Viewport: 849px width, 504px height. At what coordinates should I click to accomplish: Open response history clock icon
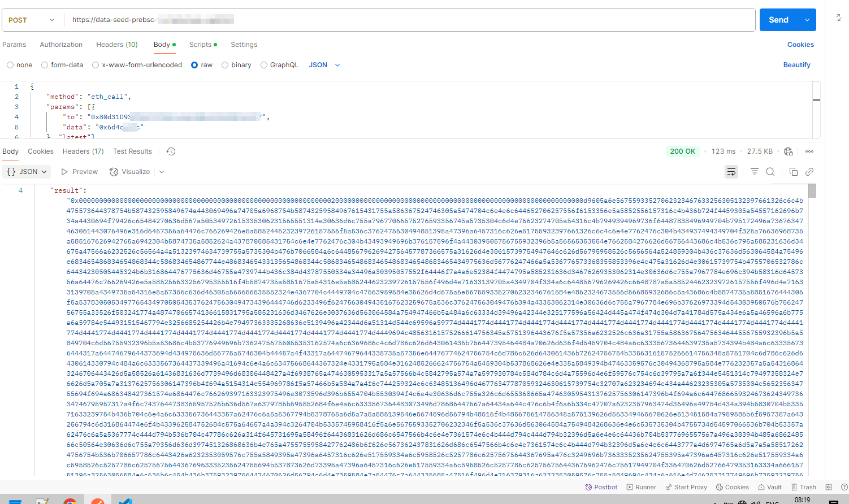click(171, 151)
